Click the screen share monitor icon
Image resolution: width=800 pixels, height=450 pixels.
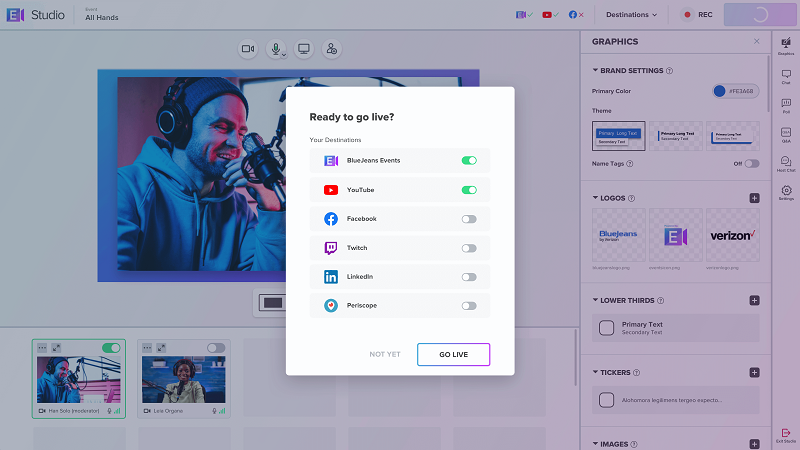[304, 49]
